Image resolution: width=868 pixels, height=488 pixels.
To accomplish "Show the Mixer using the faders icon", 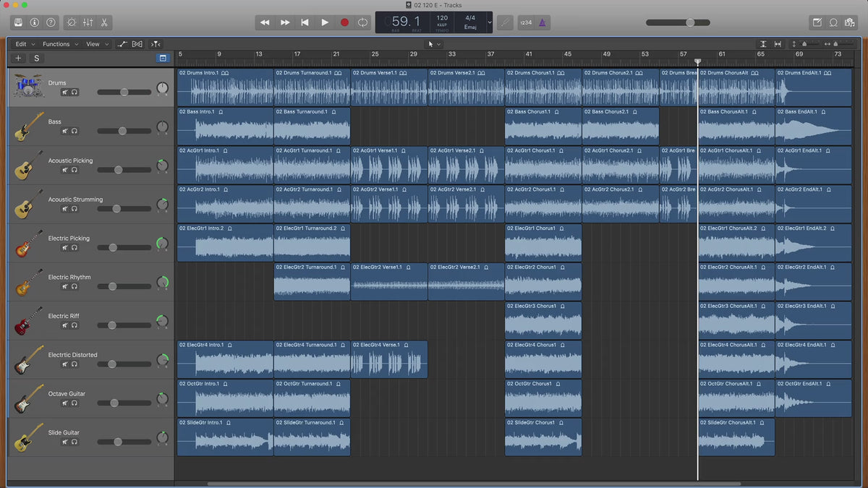I will point(88,22).
